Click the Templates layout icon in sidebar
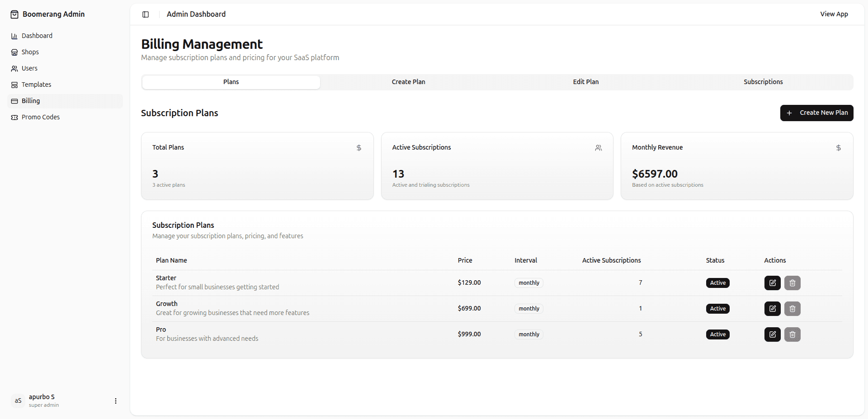Screen dimensions: 868x419 14,85
